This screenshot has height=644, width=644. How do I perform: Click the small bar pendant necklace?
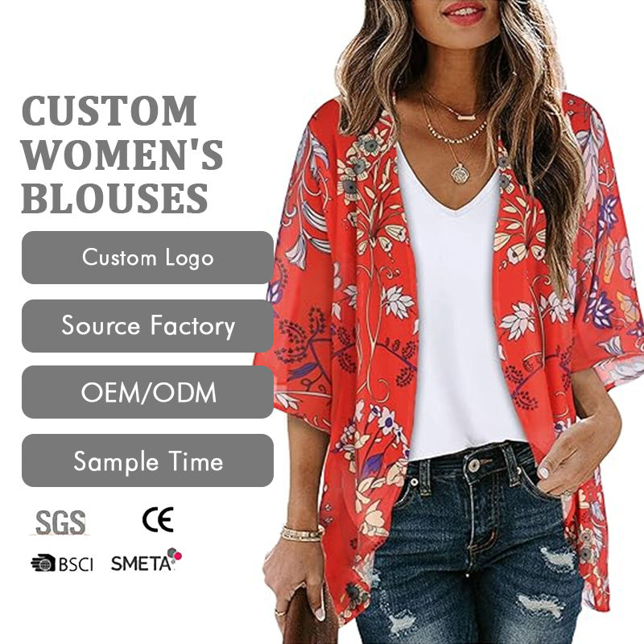click(464, 117)
